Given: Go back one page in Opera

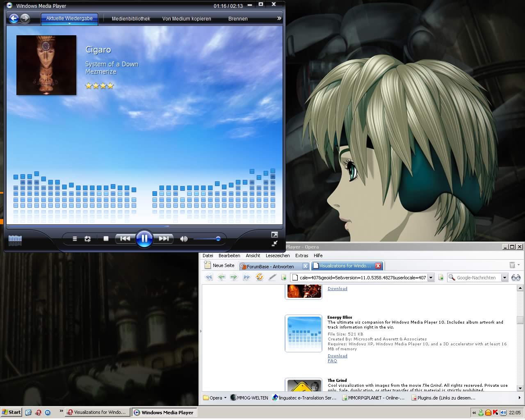Looking at the screenshot, I should pyautogui.click(x=221, y=277).
